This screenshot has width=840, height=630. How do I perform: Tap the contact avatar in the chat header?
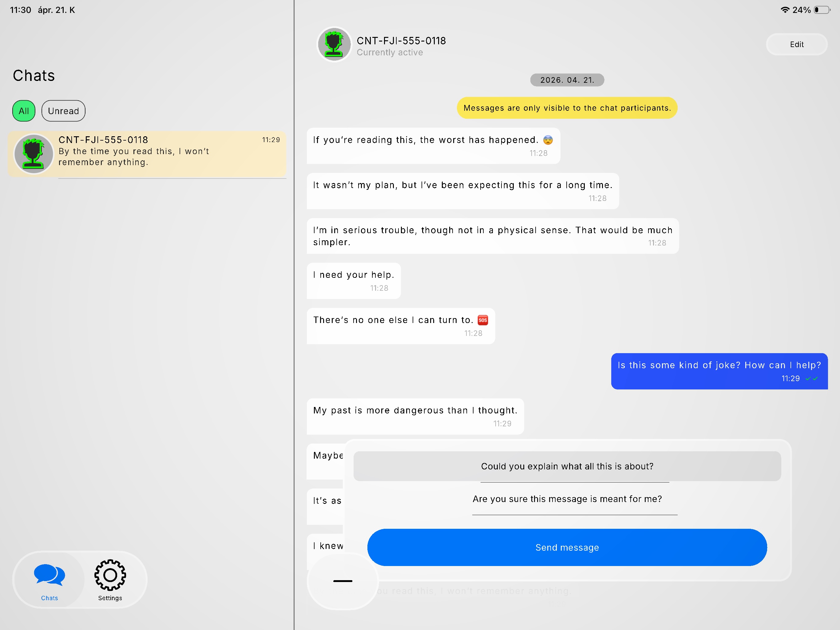click(x=334, y=44)
